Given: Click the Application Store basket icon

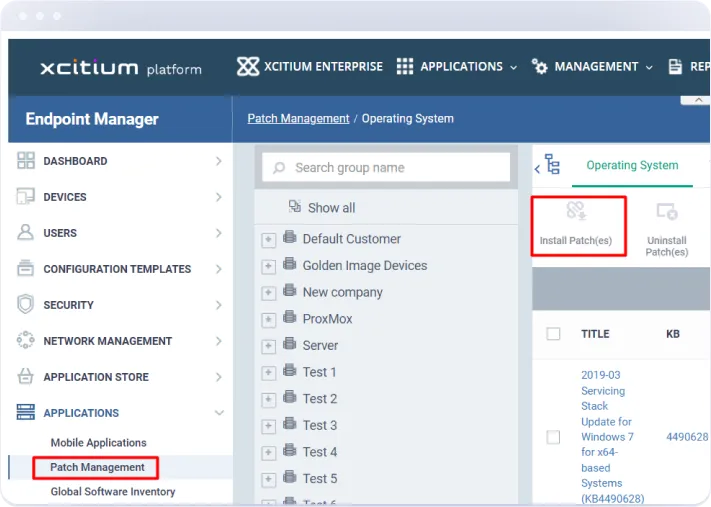Looking at the screenshot, I should pos(25,376).
